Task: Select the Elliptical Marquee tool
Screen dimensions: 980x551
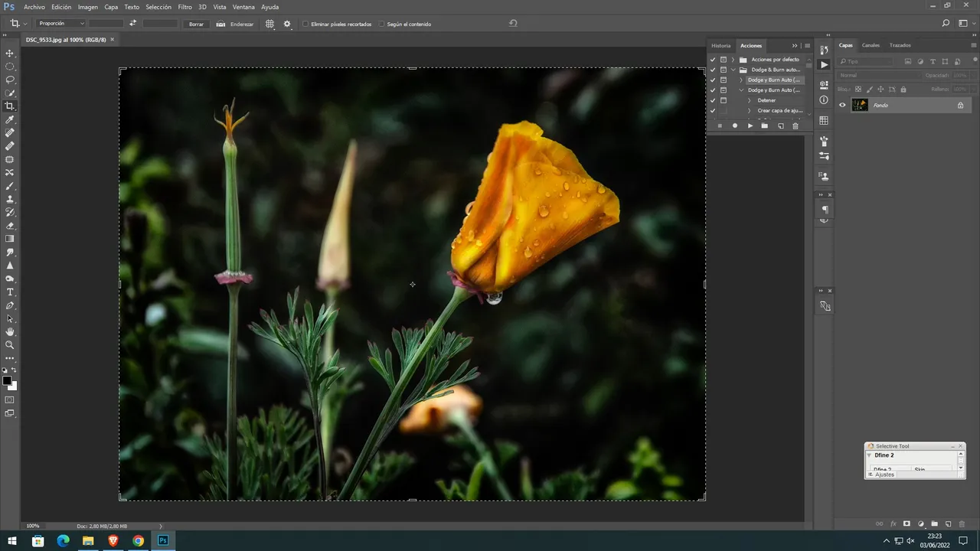Action: click(10, 67)
